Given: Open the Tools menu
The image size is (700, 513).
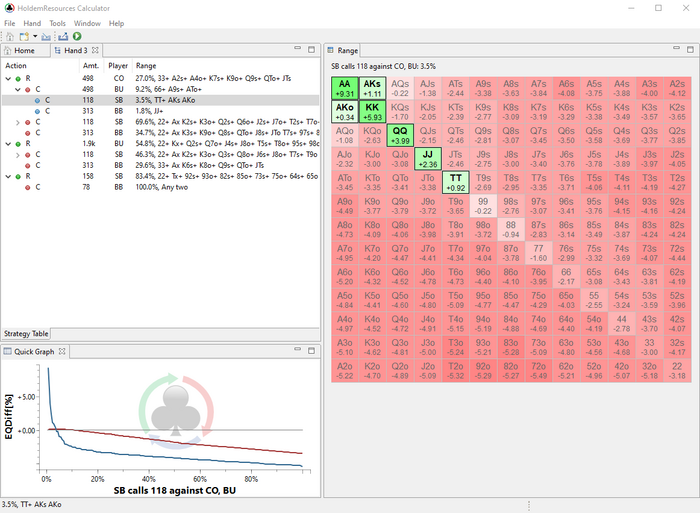Looking at the screenshot, I should (57, 23).
